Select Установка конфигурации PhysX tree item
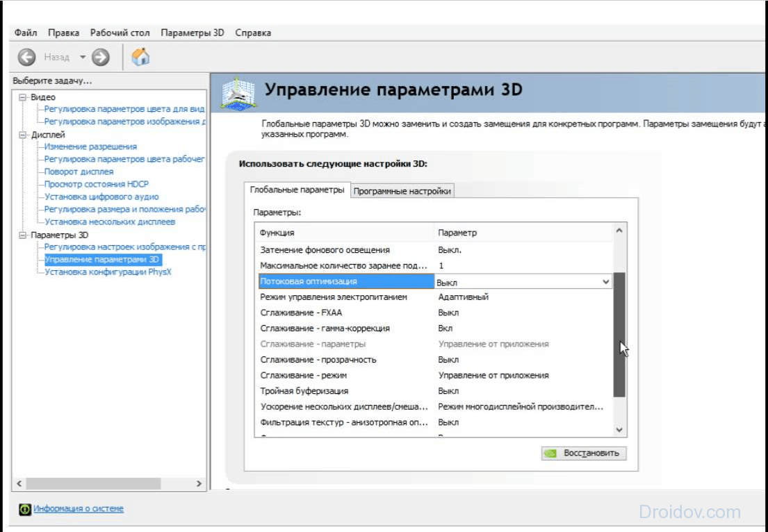 click(108, 272)
